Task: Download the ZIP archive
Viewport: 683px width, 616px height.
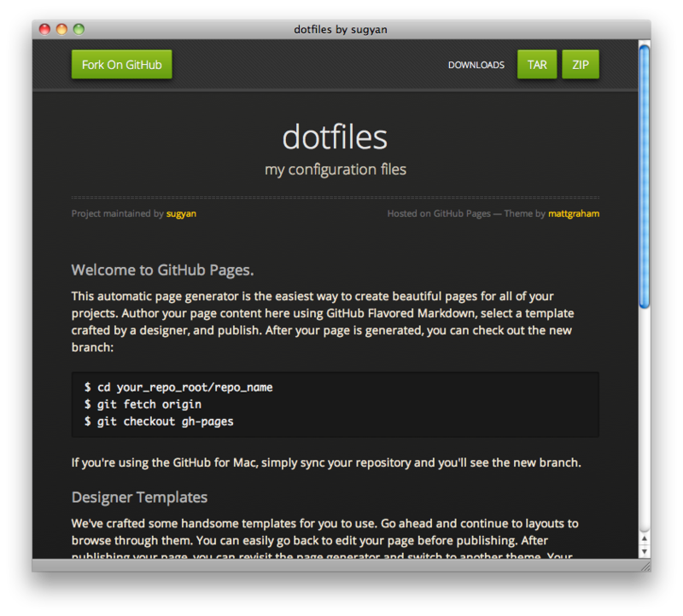Action: pyautogui.click(x=581, y=65)
